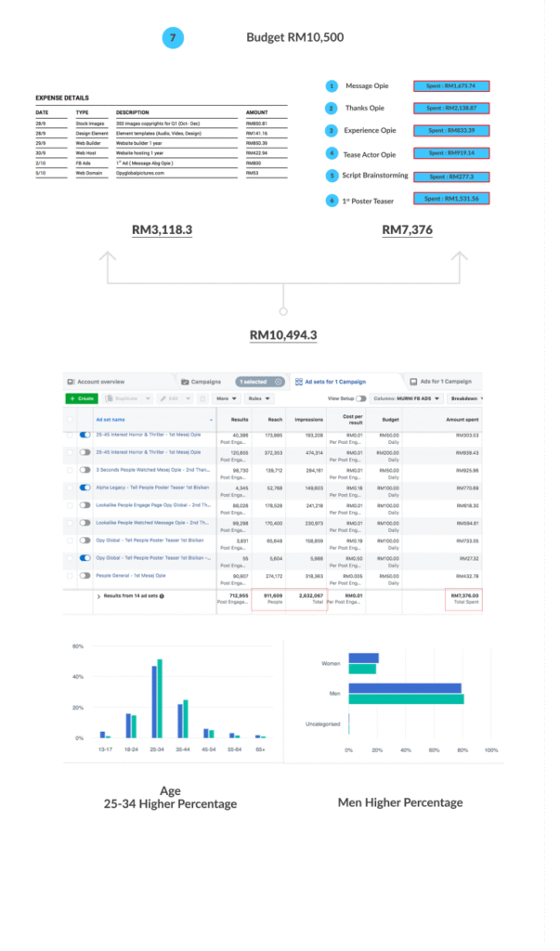Dismiss the '1 selected' filter pill

[x=279, y=382]
